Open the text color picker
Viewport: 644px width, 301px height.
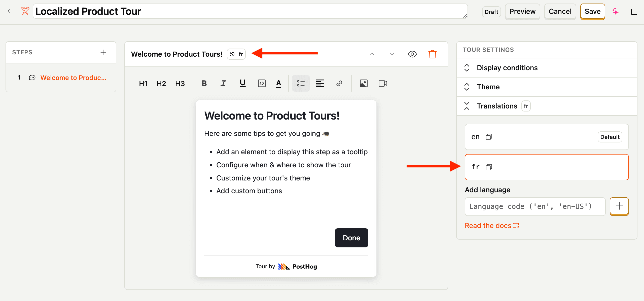pyautogui.click(x=278, y=83)
